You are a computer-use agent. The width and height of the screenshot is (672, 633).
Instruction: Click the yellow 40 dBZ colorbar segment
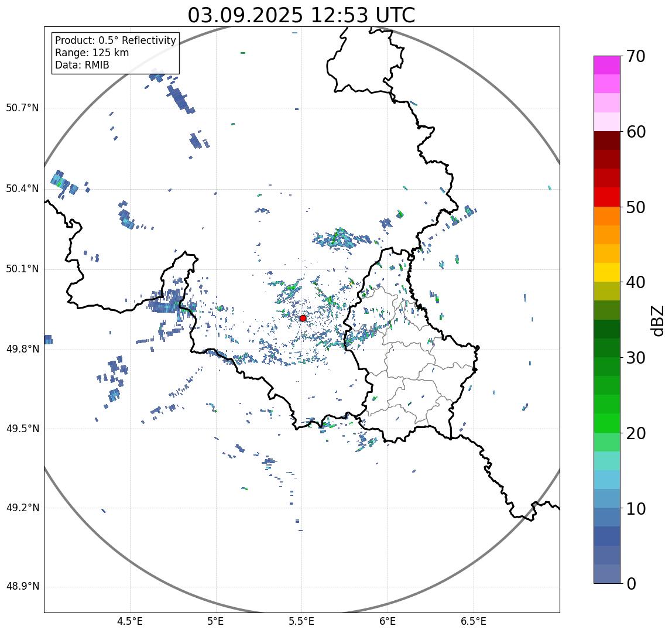coord(607,272)
